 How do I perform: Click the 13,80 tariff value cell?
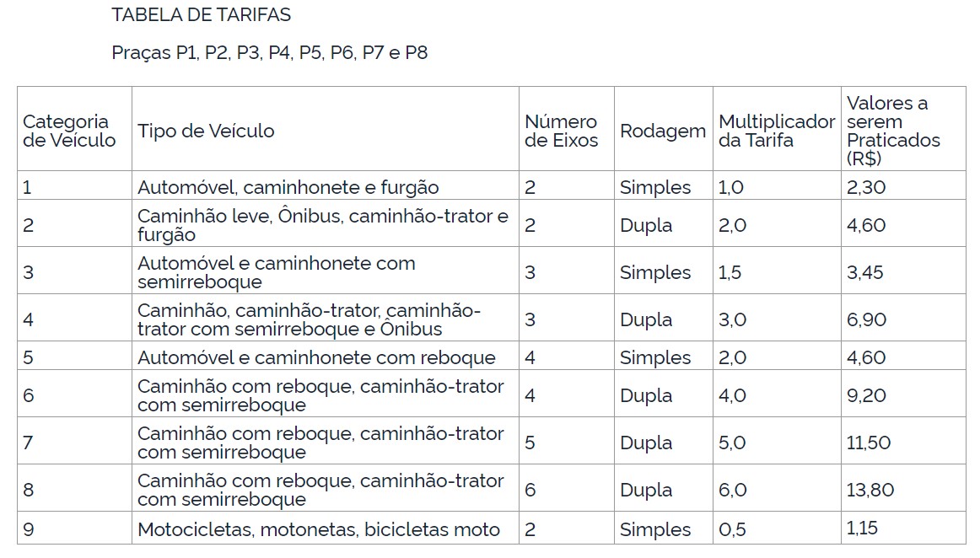coord(870,490)
